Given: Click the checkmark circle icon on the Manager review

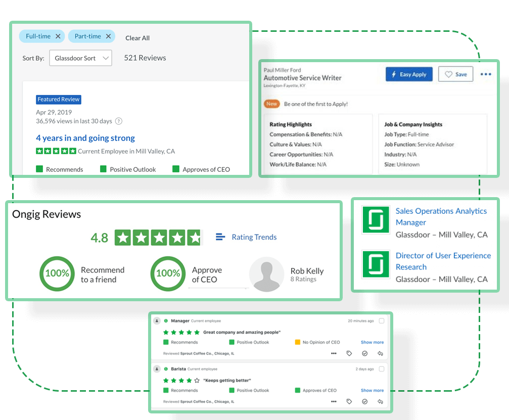Looking at the screenshot, I should (x=365, y=353).
